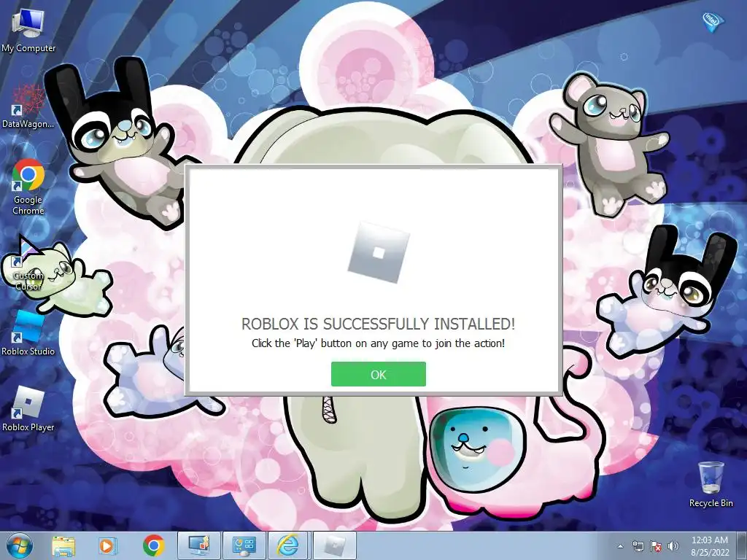Show hidden system tray icons
747x560 pixels.
pos(620,546)
